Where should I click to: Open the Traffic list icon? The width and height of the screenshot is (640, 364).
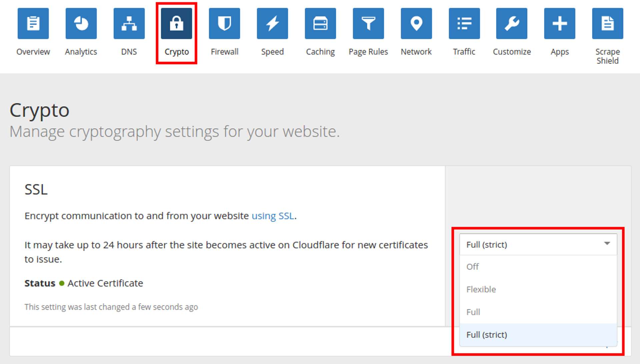(464, 24)
